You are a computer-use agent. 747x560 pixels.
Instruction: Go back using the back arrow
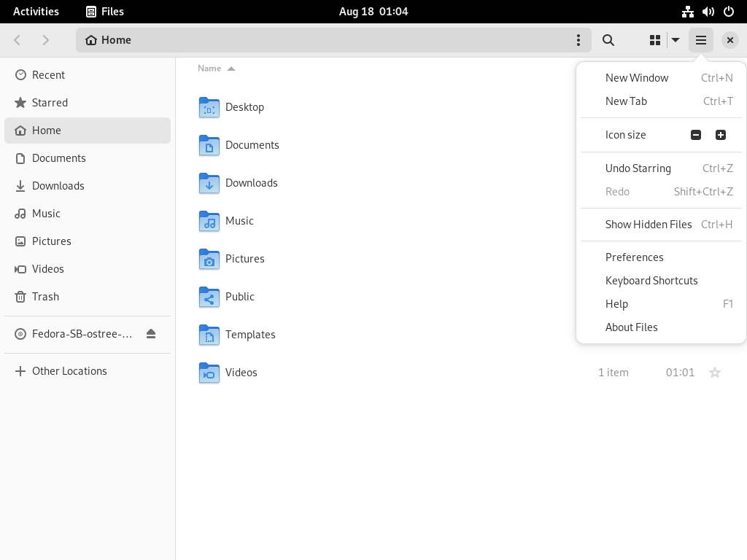pyautogui.click(x=18, y=40)
